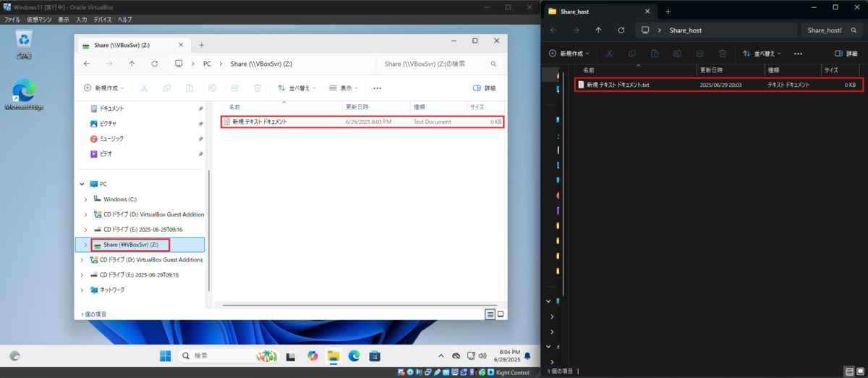The width and height of the screenshot is (868, 378).
Task: Click Cut scissors icon in Share (Z:) toolbar
Action: tap(144, 88)
